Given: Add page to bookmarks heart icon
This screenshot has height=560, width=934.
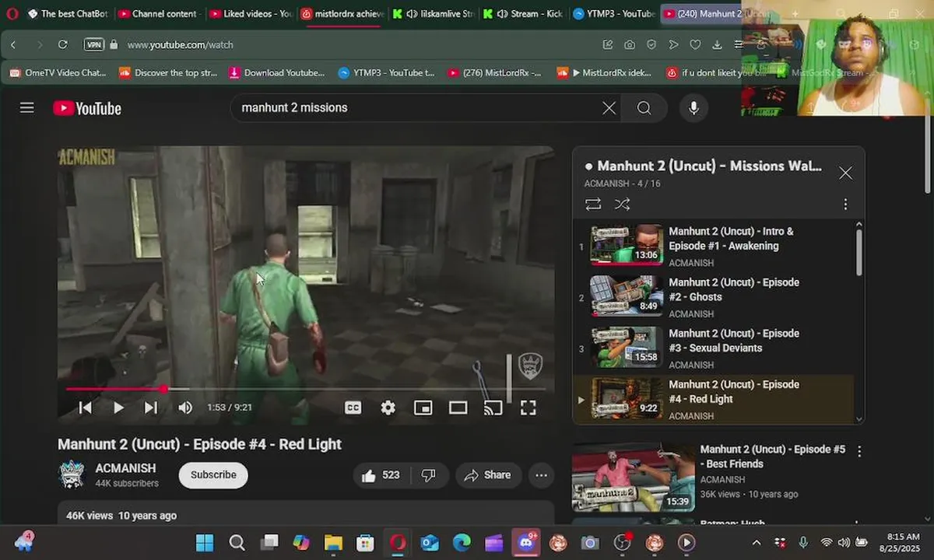Looking at the screenshot, I should point(695,44).
